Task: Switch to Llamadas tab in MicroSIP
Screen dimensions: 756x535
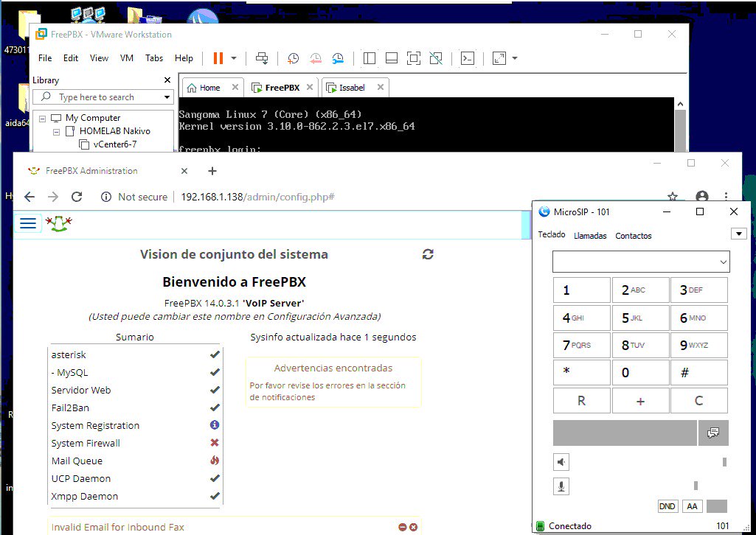Action: (x=590, y=236)
